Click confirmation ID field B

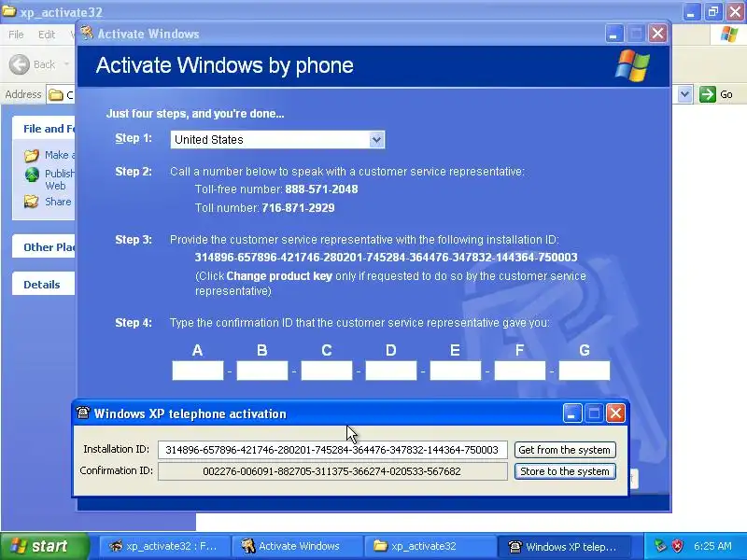coord(262,371)
